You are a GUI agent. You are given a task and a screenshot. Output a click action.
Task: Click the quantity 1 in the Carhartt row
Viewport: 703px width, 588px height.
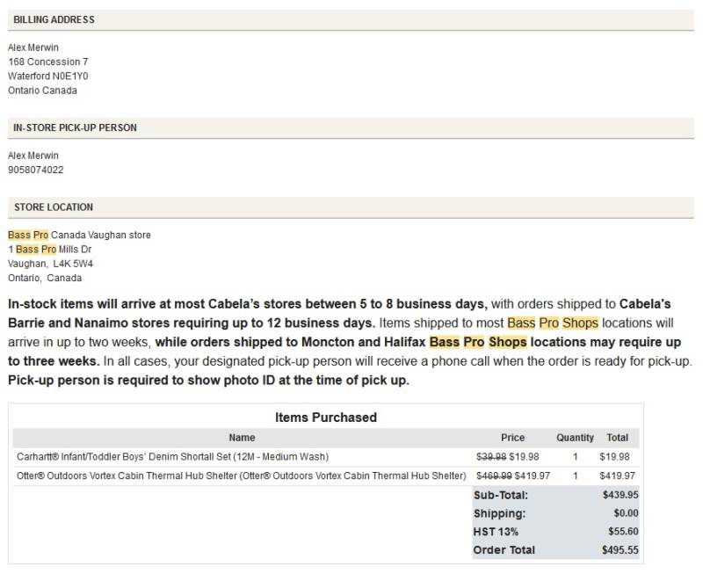pos(576,457)
